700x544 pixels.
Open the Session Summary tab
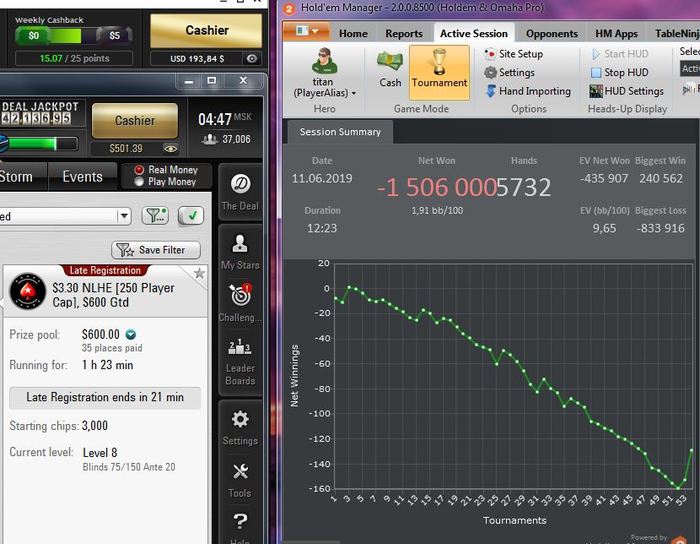pyautogui.click(x=340, y=132)
